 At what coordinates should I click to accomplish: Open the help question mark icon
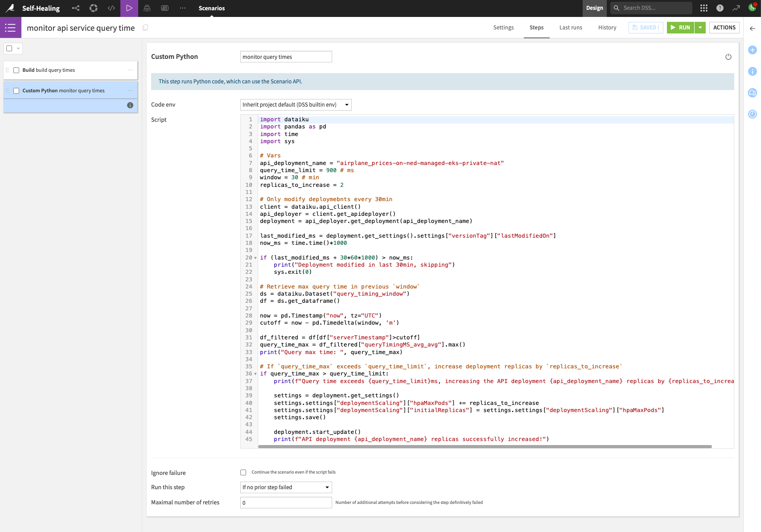pos(720,8)
